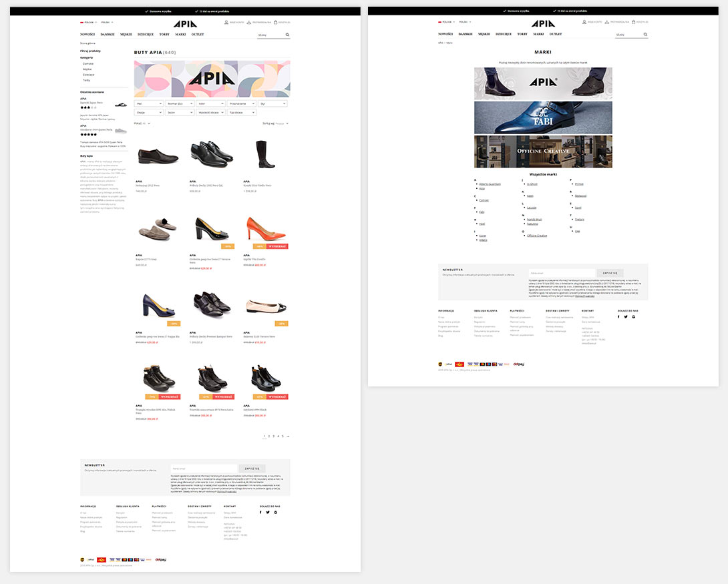728x584 pixels.
Task: Click the Facebook icon in the Marki page footer
Action: 618,317
